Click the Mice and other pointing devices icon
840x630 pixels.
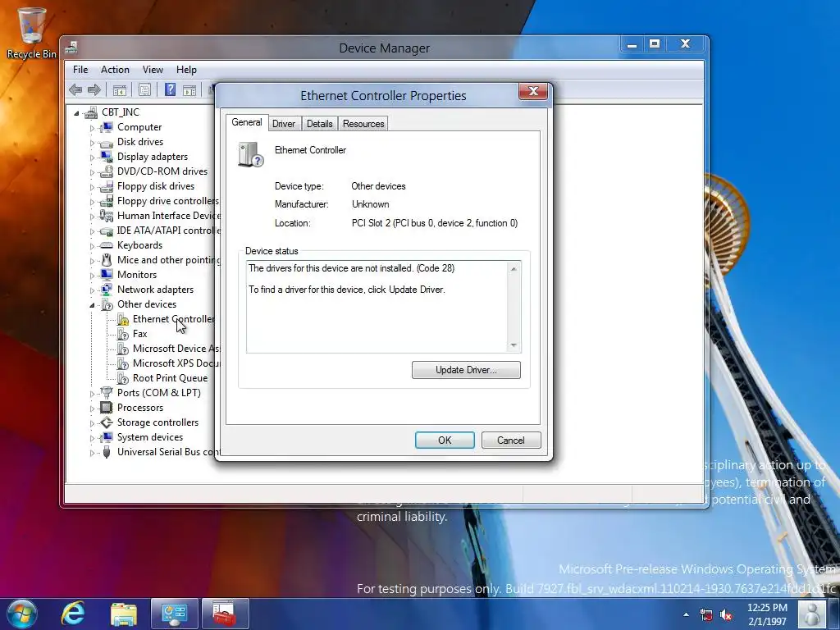point(107,260)
